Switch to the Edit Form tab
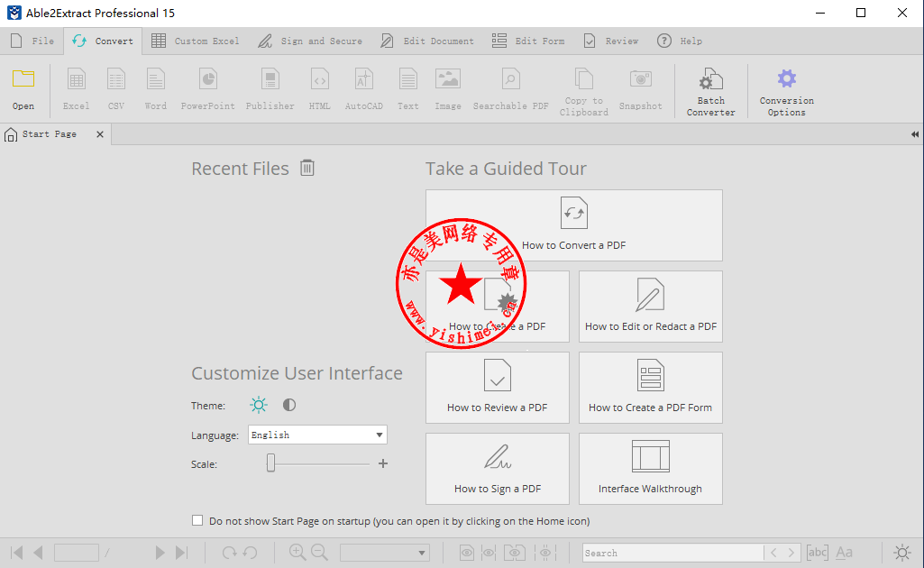924x568 pixels. 528,41
